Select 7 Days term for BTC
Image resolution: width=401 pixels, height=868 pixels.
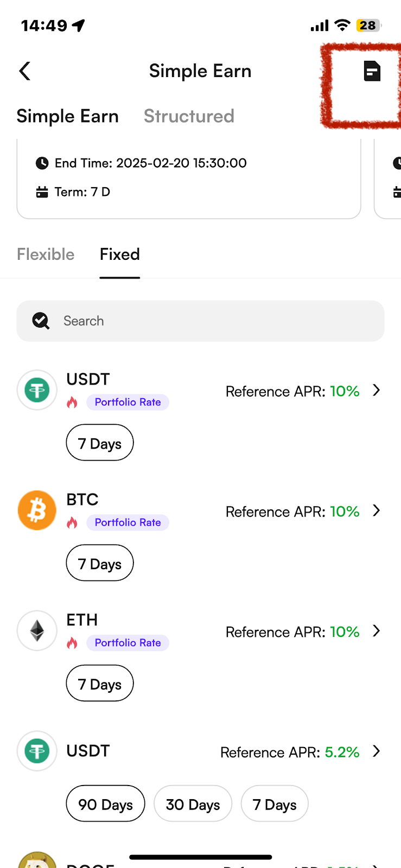[100, 563]
